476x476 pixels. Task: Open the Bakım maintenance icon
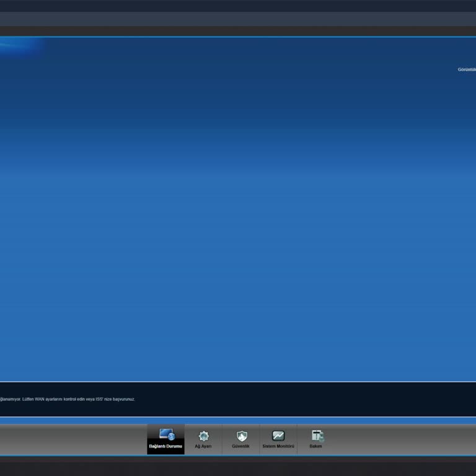[317, 436]
